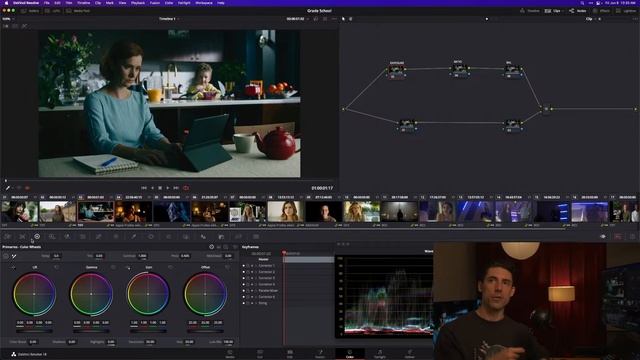Open viewer zoom percentage dropdown
Image resolution: width=640 pixels, height=360 pixels.
[8, 19]
